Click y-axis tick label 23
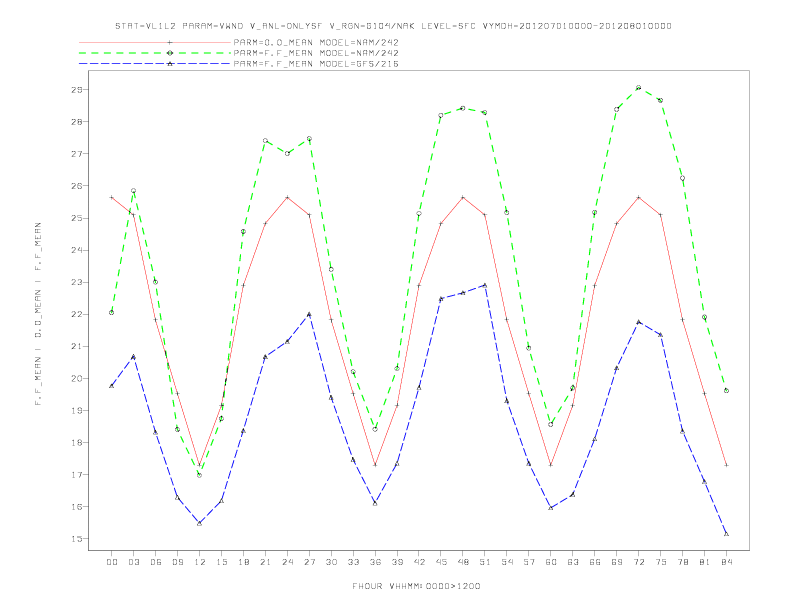792x612 pixels. (77, 282)
